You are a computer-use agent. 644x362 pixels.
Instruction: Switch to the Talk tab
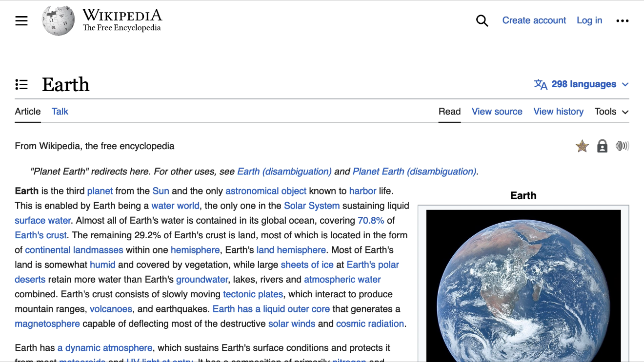point(60,112)
